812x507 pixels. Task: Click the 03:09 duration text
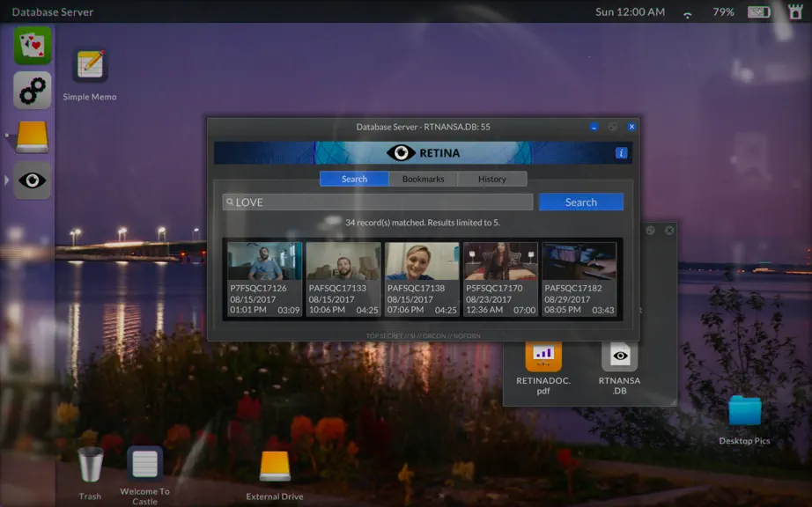tap(289, 310)
